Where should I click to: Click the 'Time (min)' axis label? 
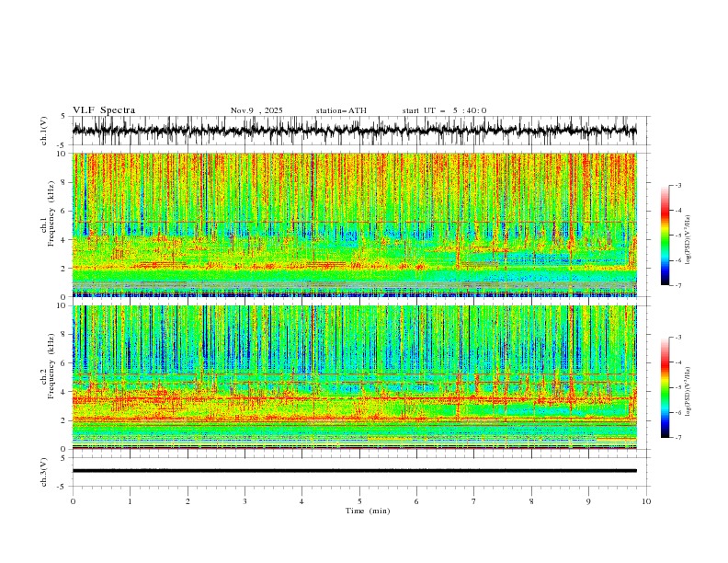368,511
